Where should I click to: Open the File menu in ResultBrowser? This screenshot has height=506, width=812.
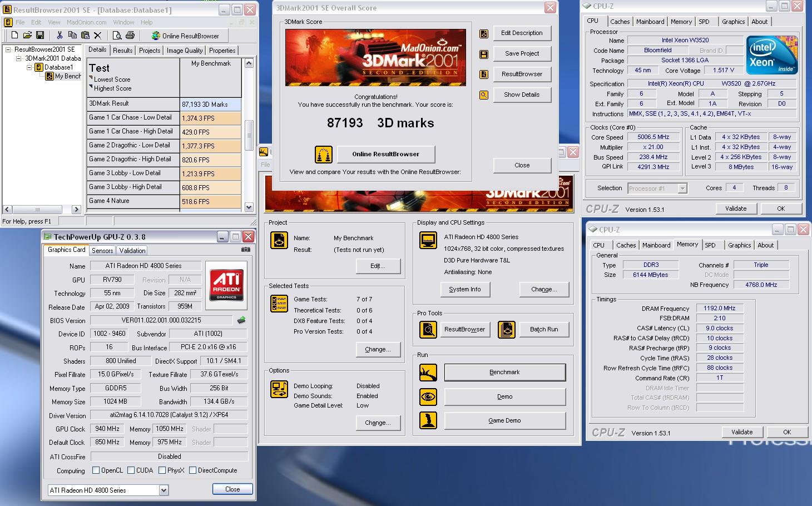pos(20,22)
